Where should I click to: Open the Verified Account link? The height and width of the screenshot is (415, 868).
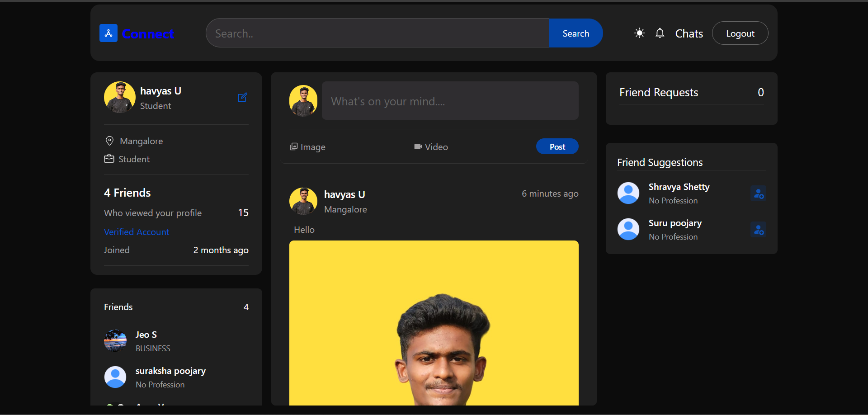(x=137, y=232)
